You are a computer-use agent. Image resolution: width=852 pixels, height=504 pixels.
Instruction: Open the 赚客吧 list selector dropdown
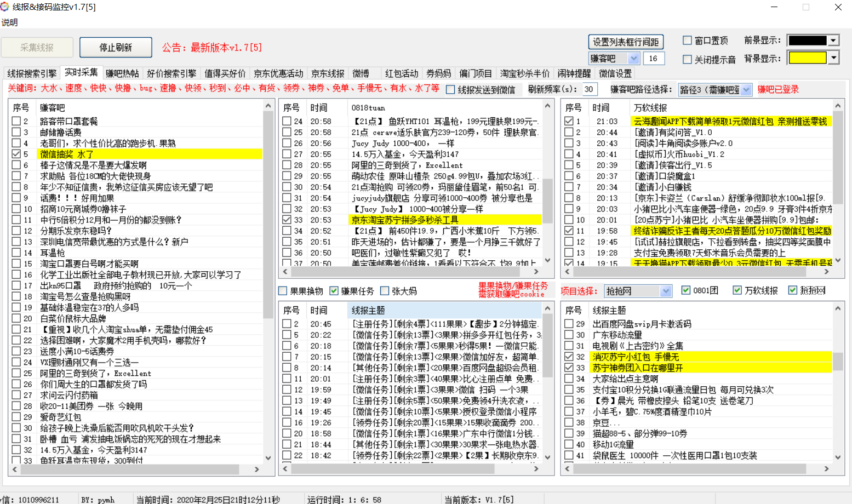point(634,59)
